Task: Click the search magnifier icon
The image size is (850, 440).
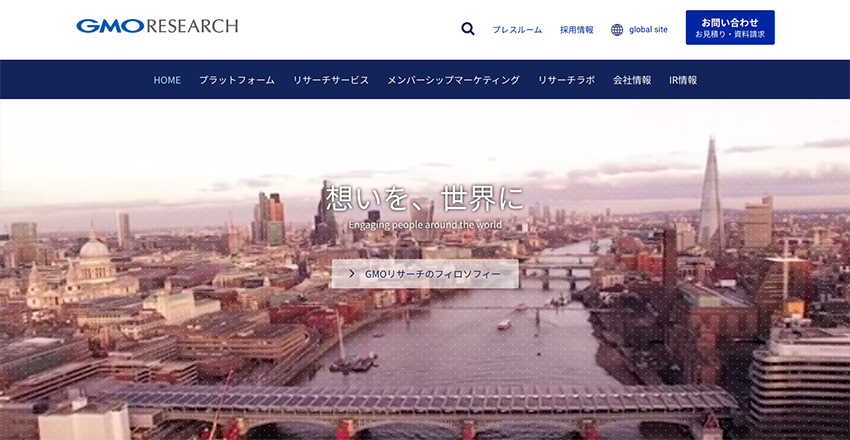Action: pos(467,29)
